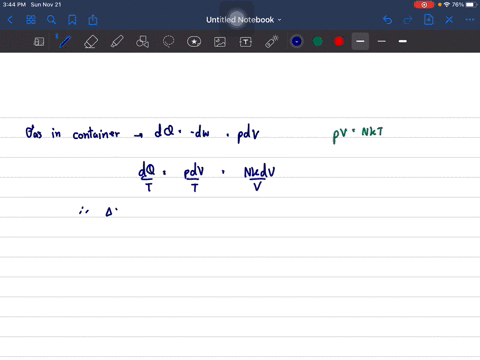
Task: Add a new page
Action: click(429, 20)
